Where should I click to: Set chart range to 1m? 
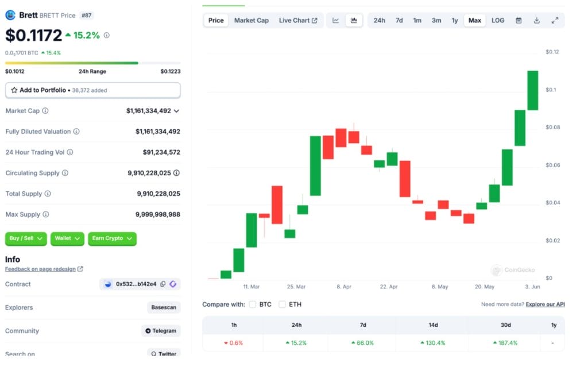[417, 21]
